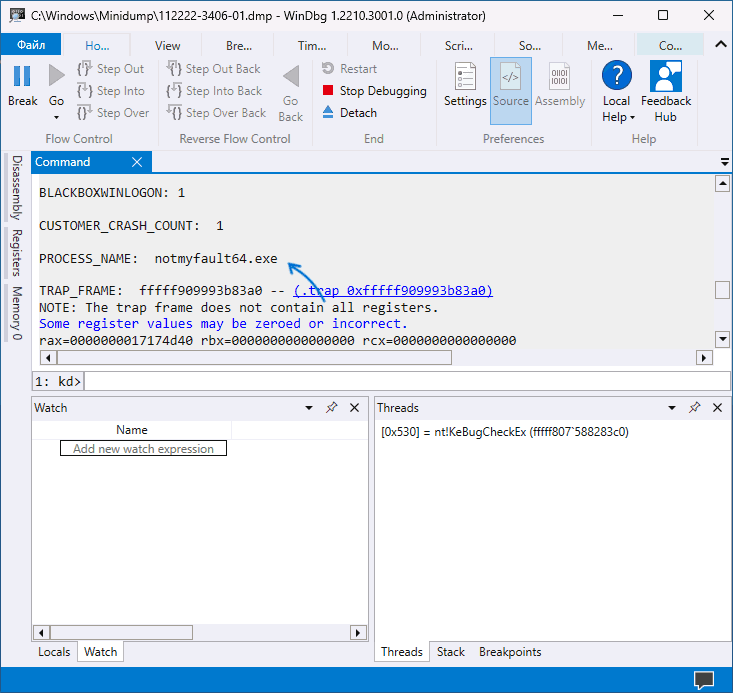Switch to the Model ribbon tab
The height and width of the screenshot is (693, 733).
click(385, 46)
